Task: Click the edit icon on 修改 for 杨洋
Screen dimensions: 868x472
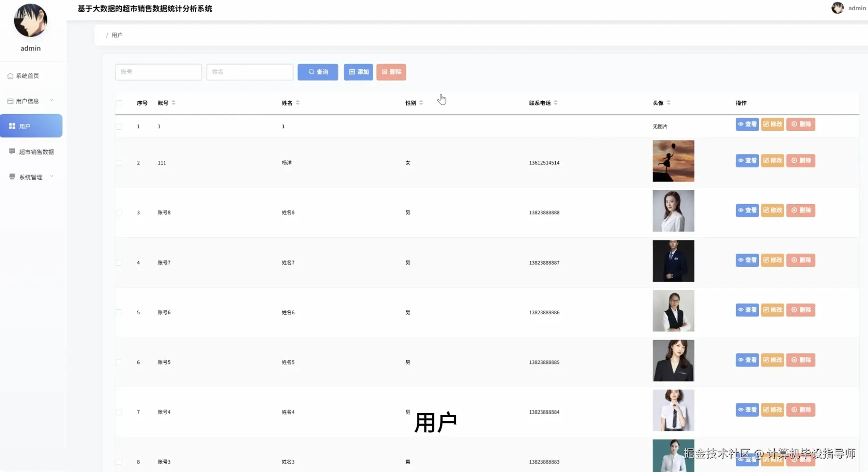Action: [765, 160]
